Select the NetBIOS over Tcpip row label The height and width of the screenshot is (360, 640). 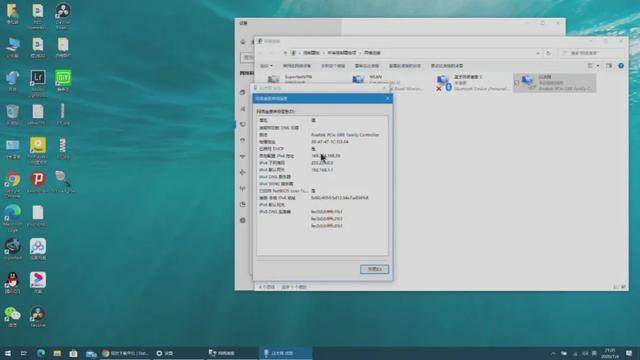tap(283, 191)
